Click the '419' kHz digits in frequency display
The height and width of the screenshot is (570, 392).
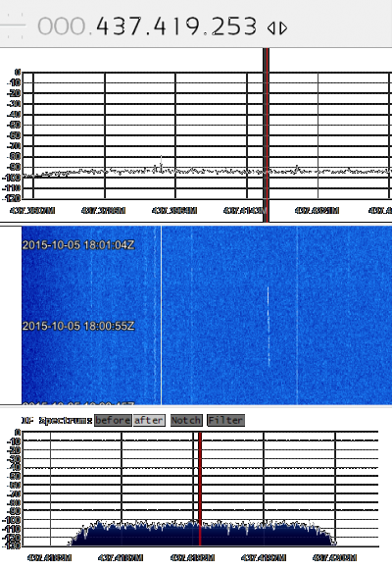click(x=176, y=26)
